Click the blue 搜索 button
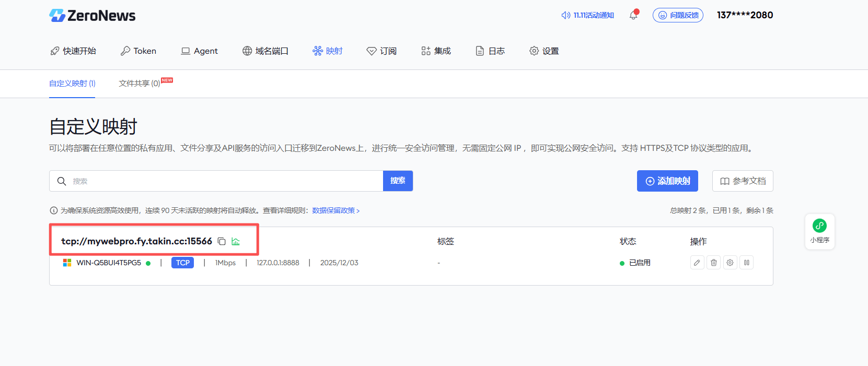The width and height of the screenshot is (868, 366). [398, 181]
